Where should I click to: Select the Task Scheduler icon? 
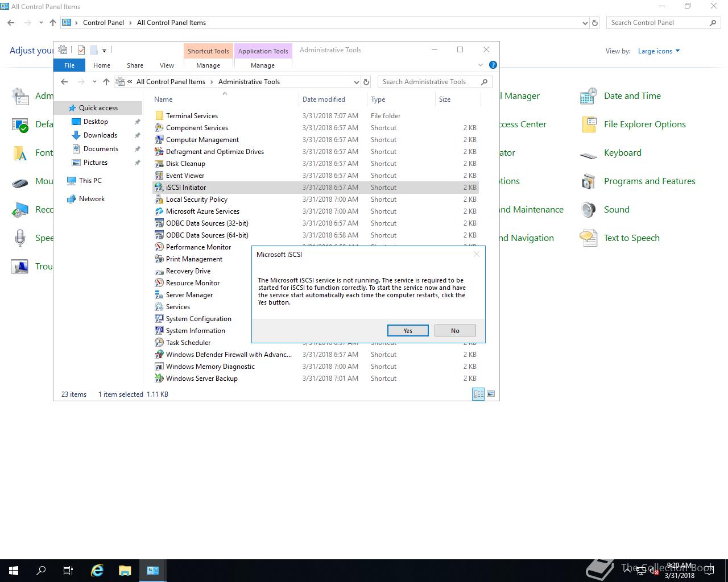[159, 343]
